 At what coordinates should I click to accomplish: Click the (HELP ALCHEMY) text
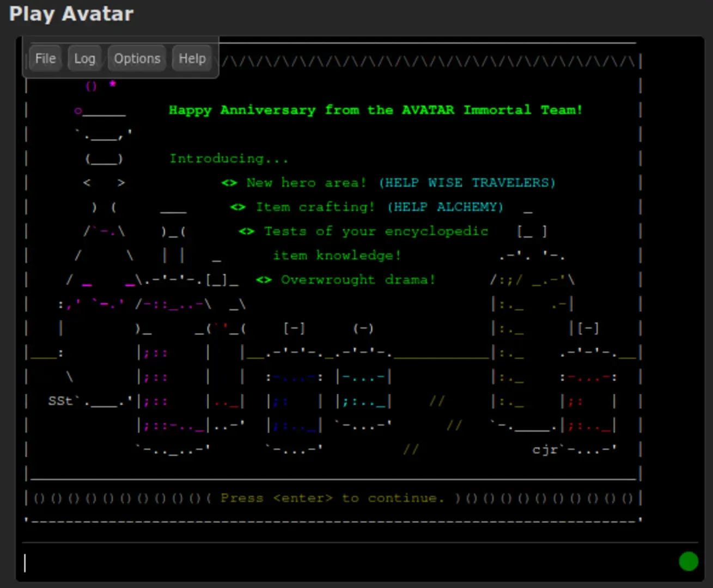[x=445, y=207]
